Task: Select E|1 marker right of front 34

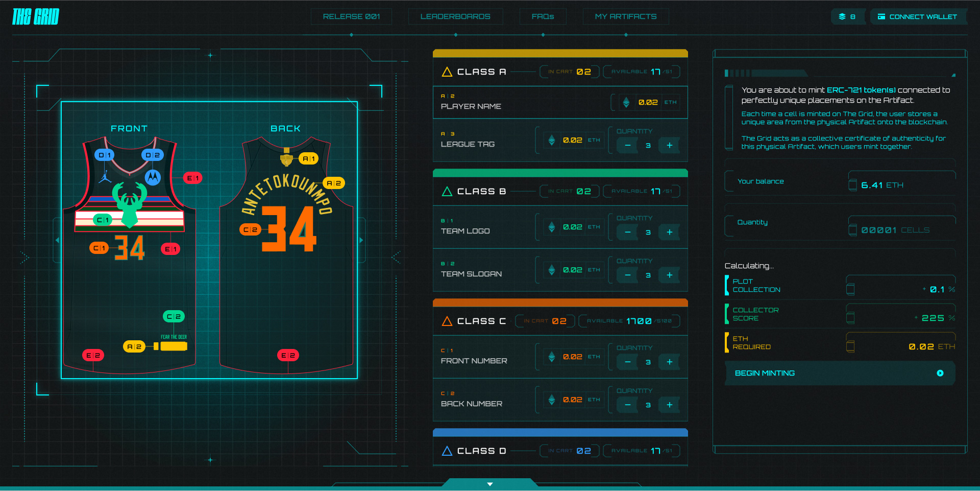Action: [x=170, y=249]
